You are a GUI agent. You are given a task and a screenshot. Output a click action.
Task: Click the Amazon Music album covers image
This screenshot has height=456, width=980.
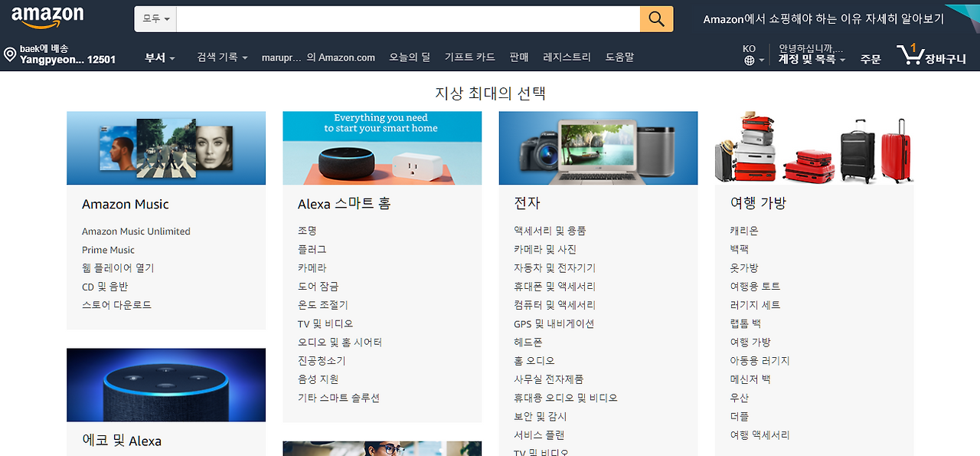click(166, 148)
